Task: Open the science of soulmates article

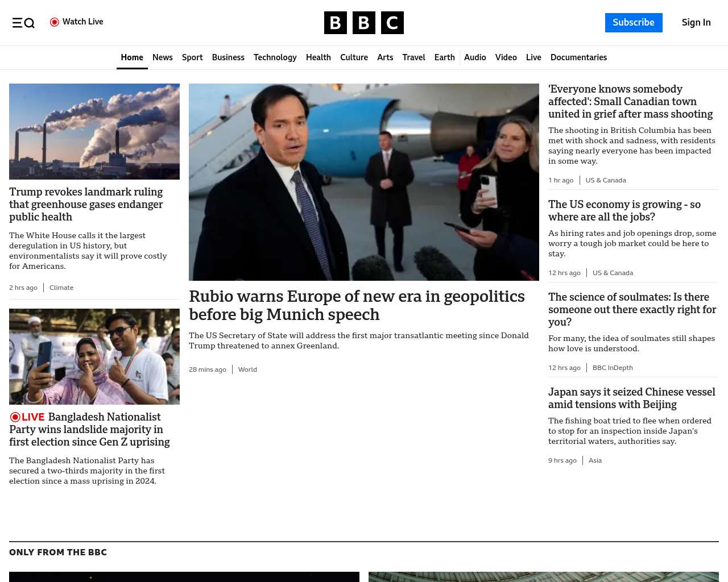Action: point(632,309)
